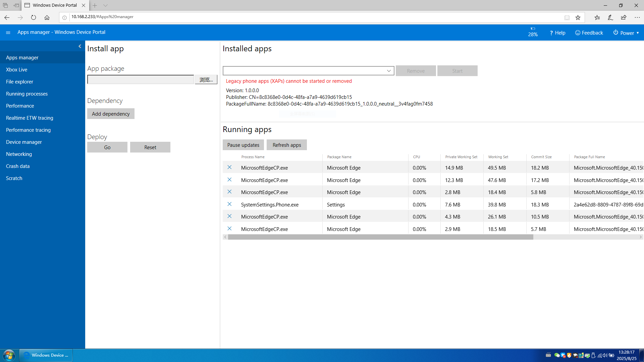Select the Windows Device taskbar item

[x=46, y=355]
